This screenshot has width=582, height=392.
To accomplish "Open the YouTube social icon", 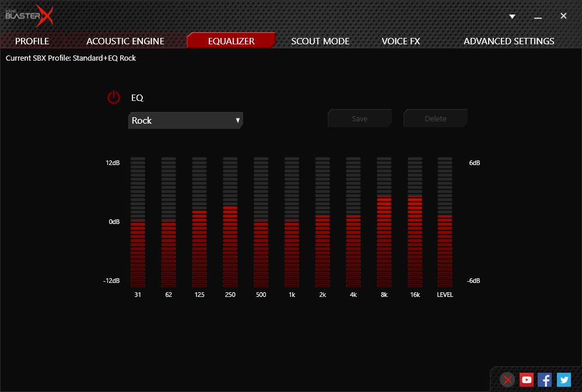I will click(527, 380).
